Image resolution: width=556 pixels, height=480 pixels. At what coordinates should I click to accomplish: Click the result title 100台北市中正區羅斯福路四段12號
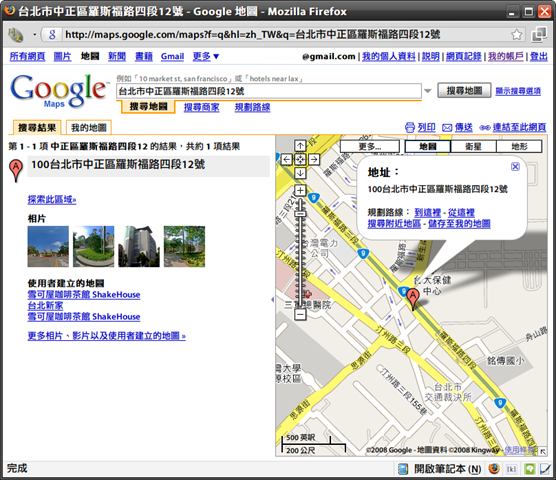(118, 164)
